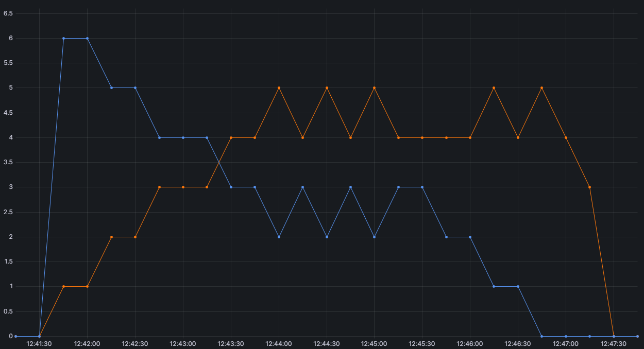644x349 pixels.
Task: Click the orange point at 12:43:00
Action: (x=183, y=187)
